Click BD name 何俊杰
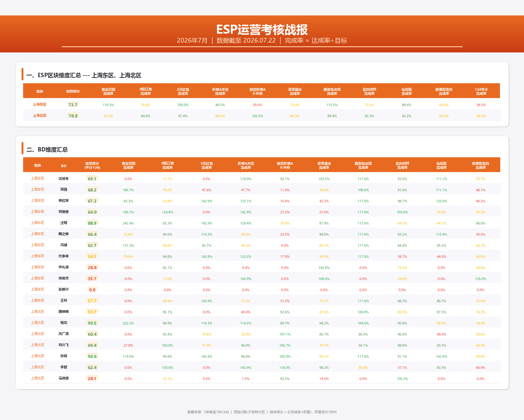The image size is (524, 420). 64,278
